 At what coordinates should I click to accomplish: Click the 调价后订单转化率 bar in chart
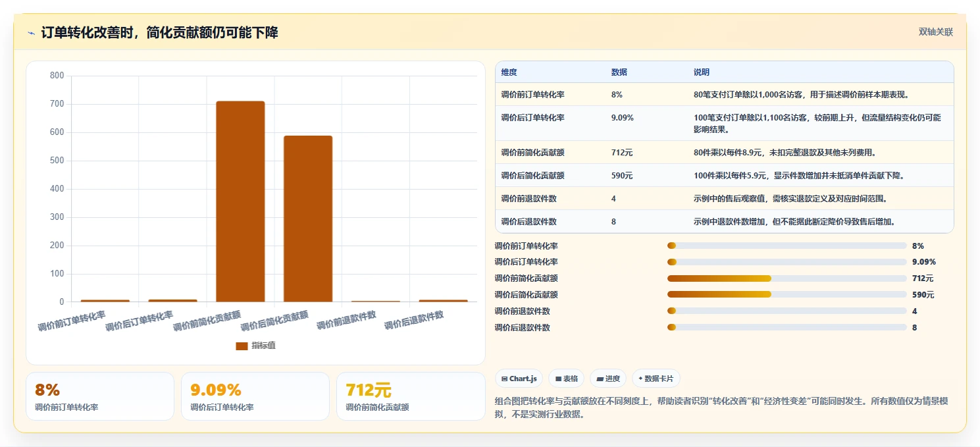coord(172,301)
